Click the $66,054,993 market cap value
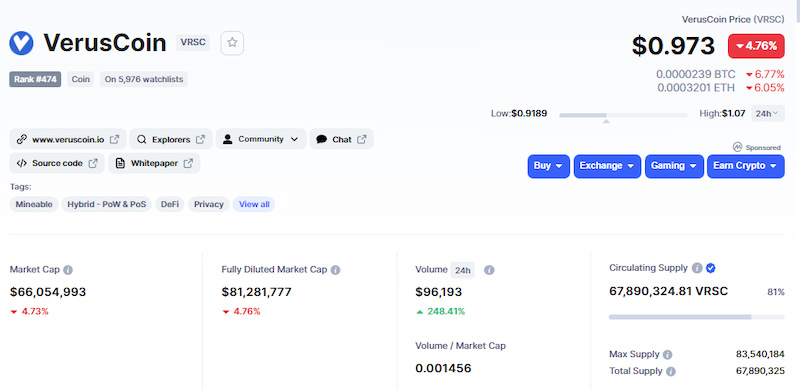The image size is (800, 390). 48,292
